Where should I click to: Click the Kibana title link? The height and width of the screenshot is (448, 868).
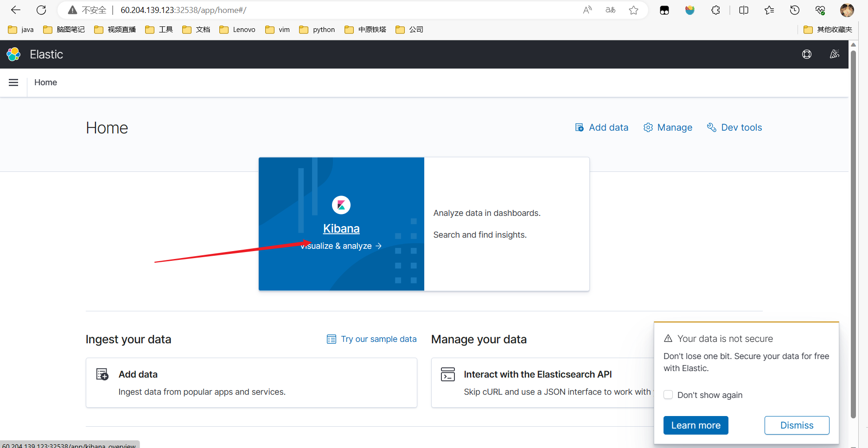[341, 228]
